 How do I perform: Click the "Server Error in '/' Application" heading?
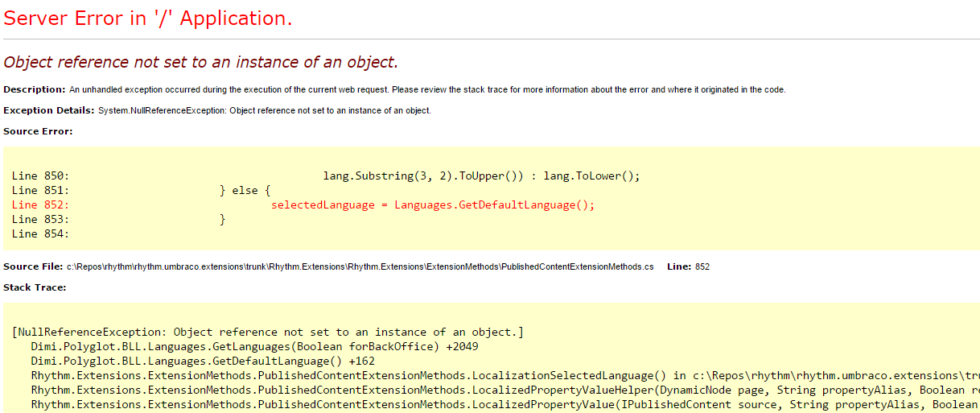point(148,19)
